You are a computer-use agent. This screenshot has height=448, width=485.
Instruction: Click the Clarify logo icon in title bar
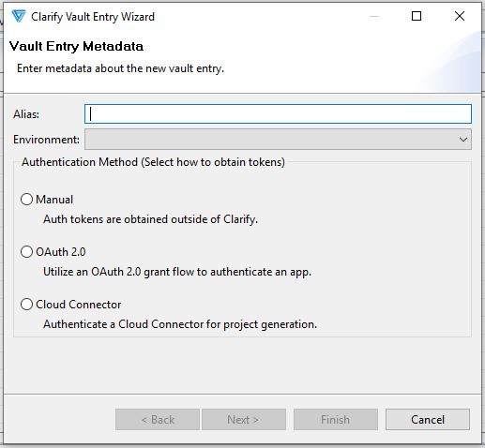click(19, 16)
